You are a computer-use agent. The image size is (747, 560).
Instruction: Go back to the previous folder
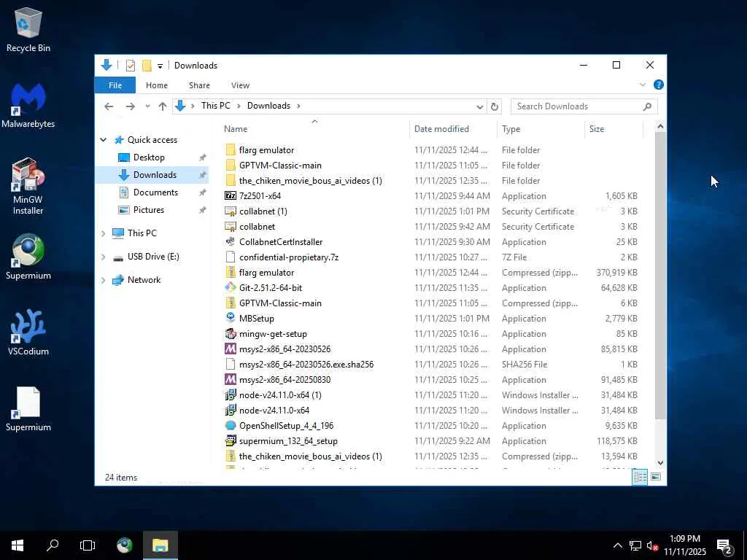click(x=109, y=106)
